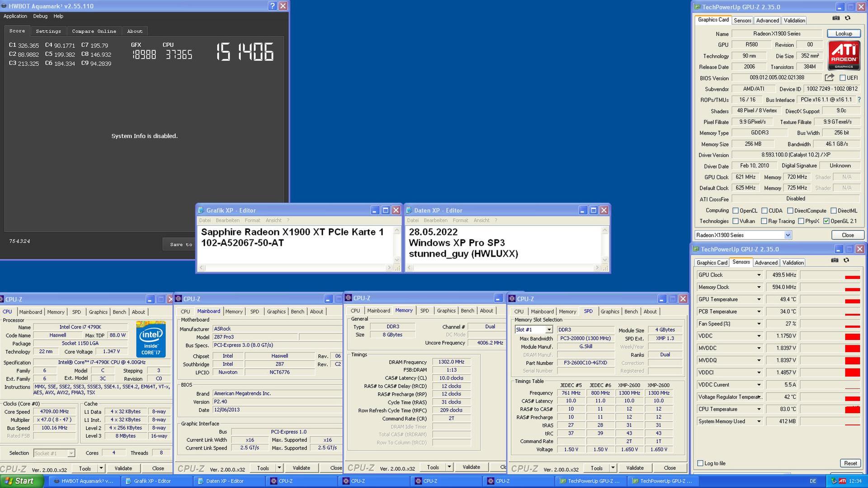This screenshot has width=868, height=488.
Task: Click Validate button in CPU-Z SPD window
Action: (x=635, y=468)
